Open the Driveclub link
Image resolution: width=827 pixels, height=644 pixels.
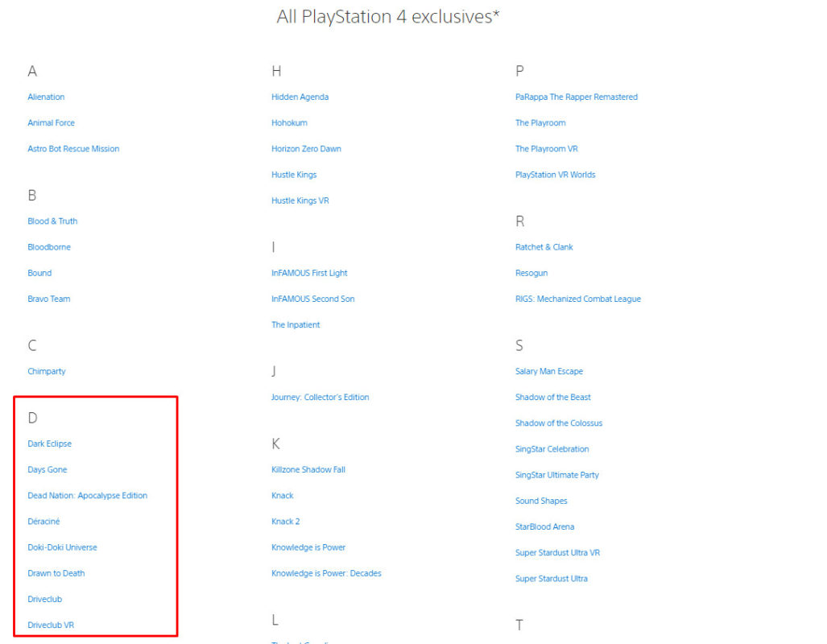(x=45, y=599)
